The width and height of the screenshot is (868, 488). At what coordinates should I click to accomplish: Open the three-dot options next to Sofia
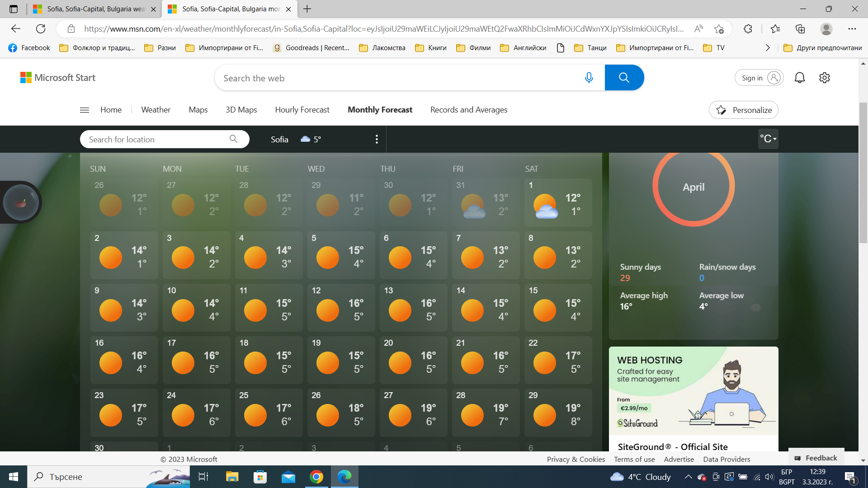coord(377,139)
